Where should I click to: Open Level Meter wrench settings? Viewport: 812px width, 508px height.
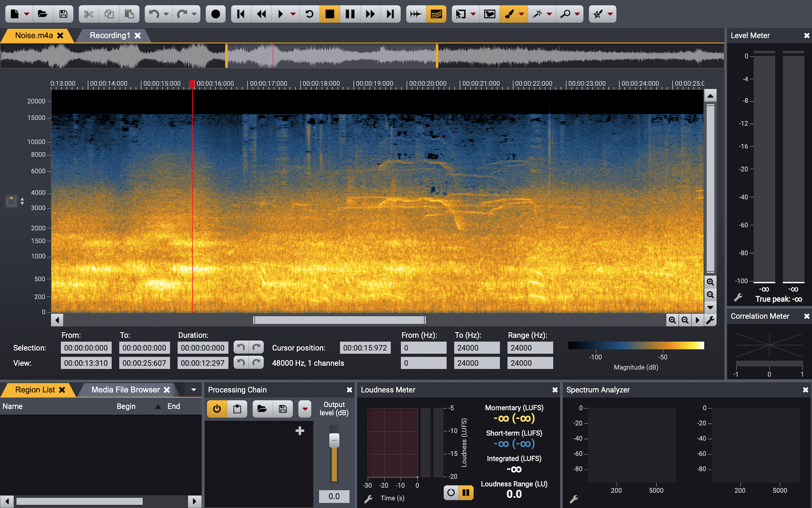(x=738, y=298)
